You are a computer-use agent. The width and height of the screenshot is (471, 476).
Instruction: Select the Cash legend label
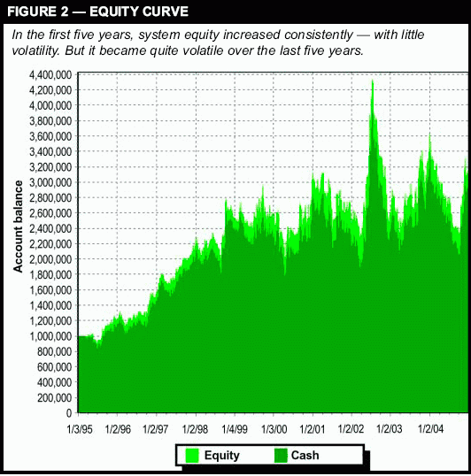coord(305,456)
